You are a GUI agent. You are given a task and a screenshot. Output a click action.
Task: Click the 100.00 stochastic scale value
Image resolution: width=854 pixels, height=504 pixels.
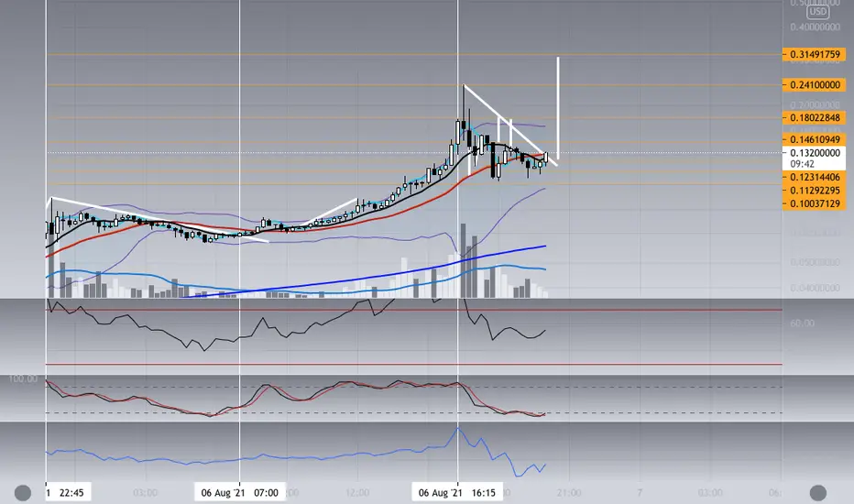(23, 378)
